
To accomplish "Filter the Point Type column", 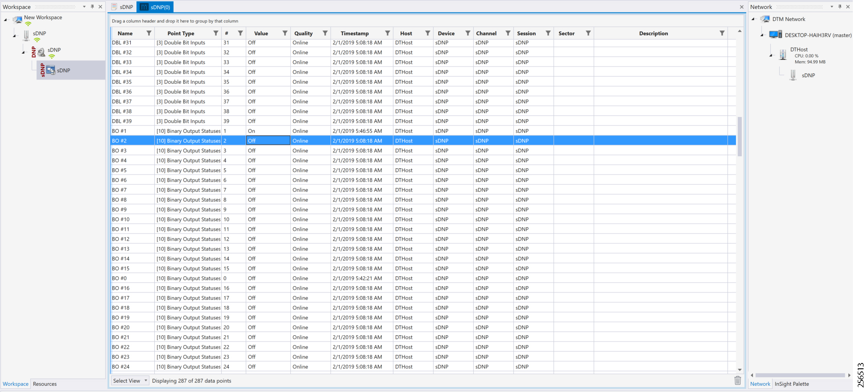I will pyautogui.click(x=216, y=33).
